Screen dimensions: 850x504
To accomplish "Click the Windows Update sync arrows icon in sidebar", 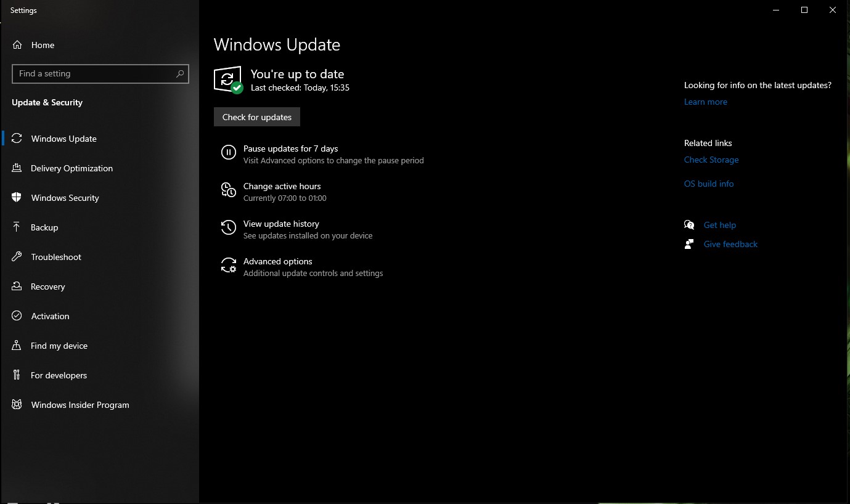I will point(17,139).
